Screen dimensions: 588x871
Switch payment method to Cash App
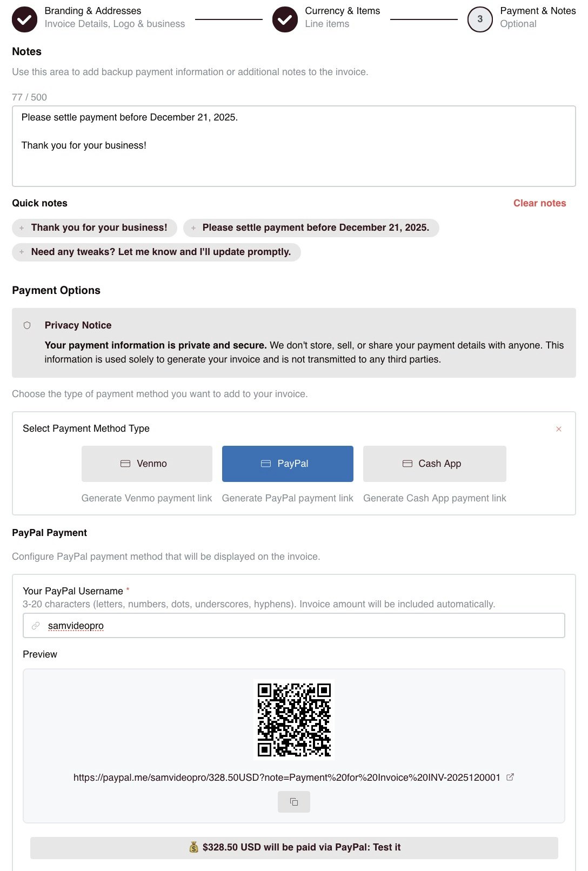[435, 463]
